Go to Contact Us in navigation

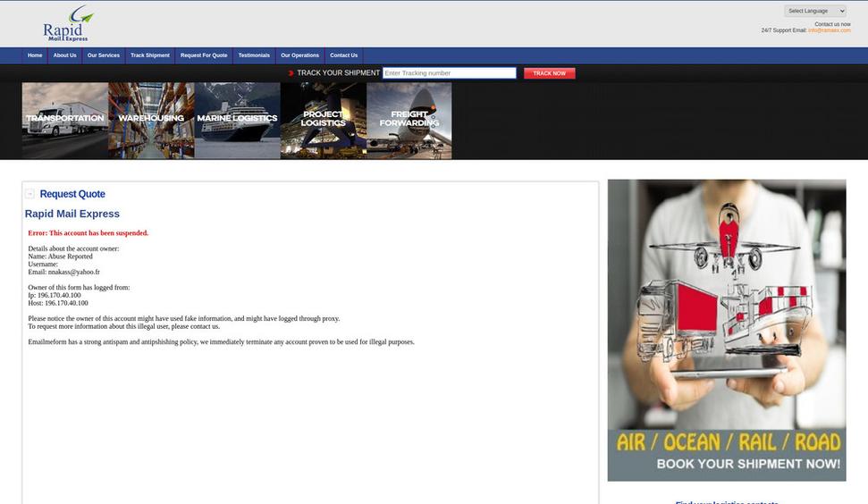344,55
